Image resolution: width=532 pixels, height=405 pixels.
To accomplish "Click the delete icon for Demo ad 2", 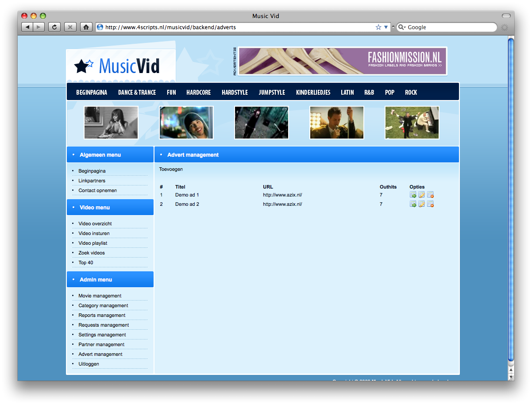I will (430, 204).
